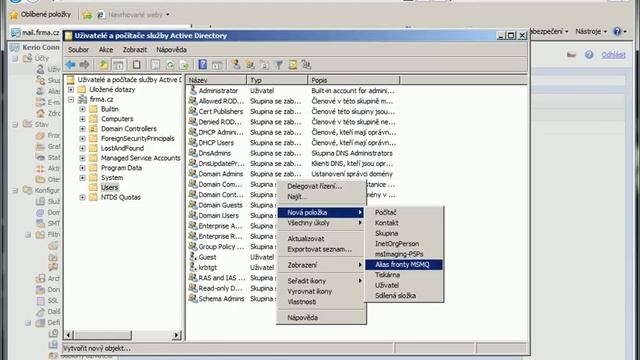
Task: Click the tree pane horizontal scrollbar thumb
Action: coord(103,335)
